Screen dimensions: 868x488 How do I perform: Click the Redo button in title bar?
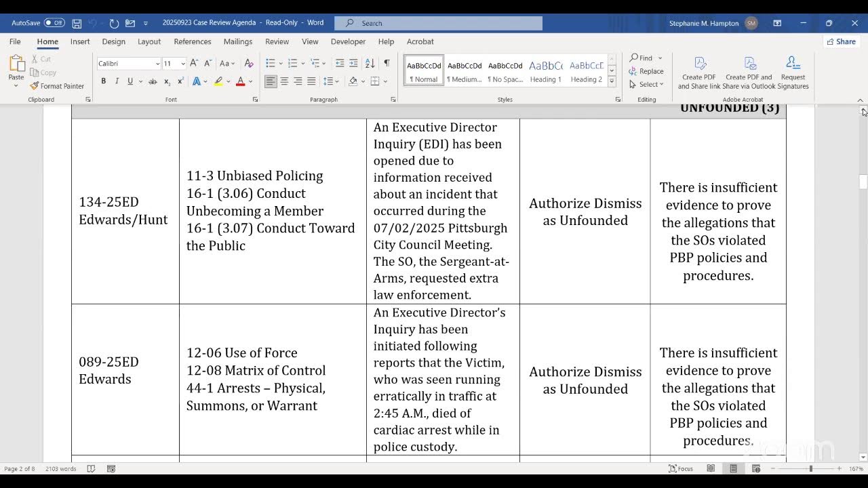[x=114, y=23]
